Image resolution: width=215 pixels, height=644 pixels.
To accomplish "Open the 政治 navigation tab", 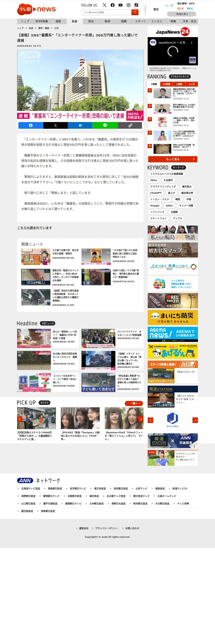I will pyautogui.click(x=91, y=21).
